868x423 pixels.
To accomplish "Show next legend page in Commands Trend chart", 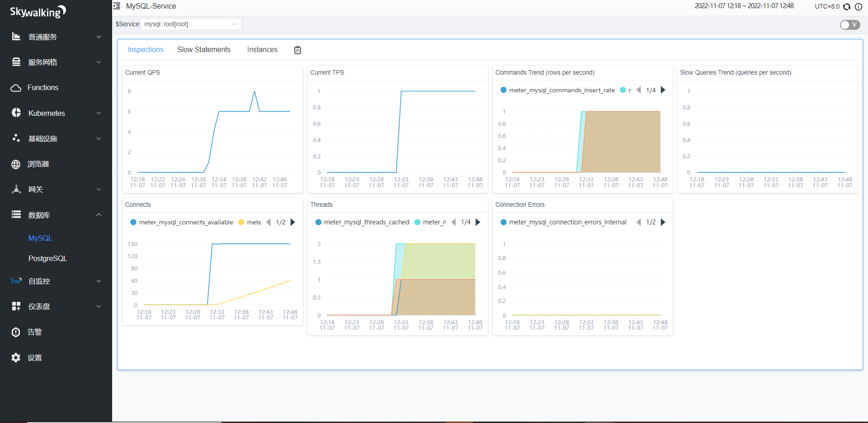I will tap(663, 90).
